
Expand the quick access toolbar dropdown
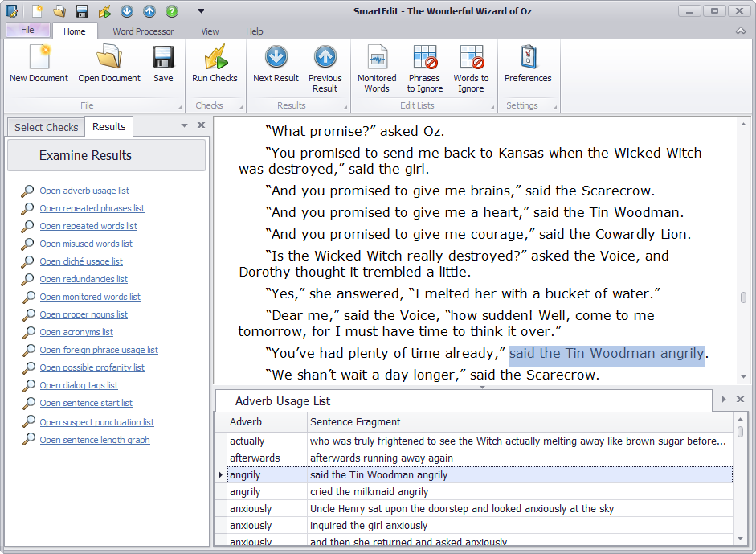201,11
